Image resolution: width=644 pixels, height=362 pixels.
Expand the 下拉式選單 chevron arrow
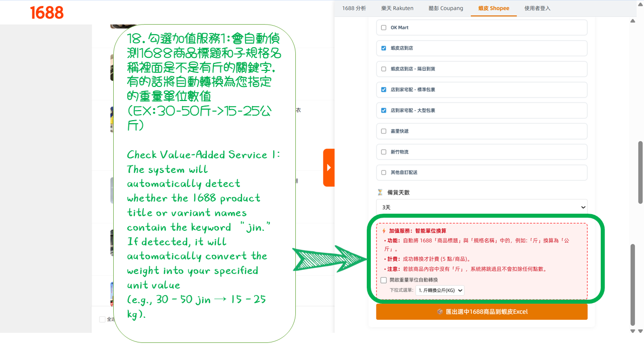click(x=461, y=290)
